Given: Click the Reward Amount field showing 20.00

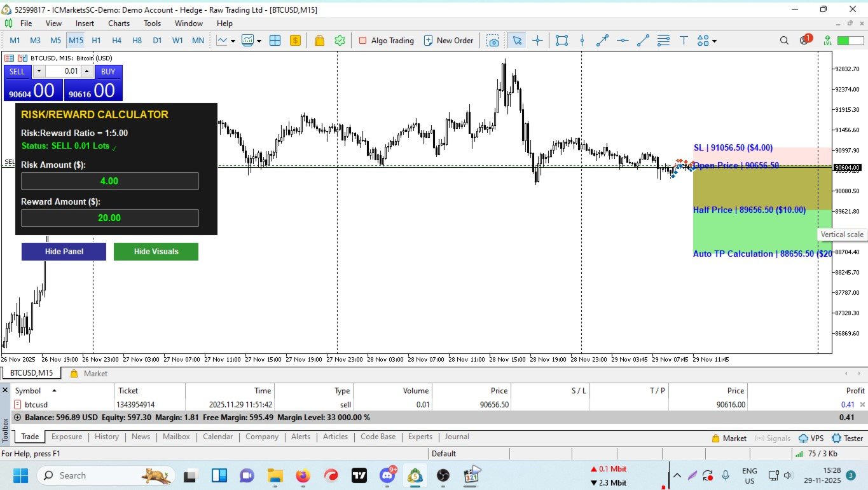Looking at the screenshot, I should 110,218.
